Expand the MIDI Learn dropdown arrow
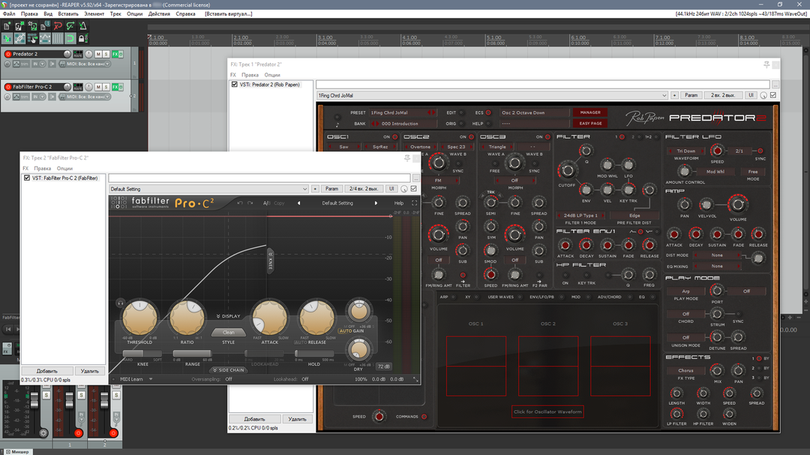This screenshot has height=455, width=810. click(151, 379)
